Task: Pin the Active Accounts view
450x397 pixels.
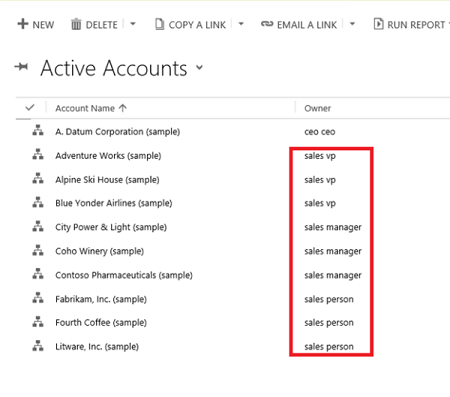Action: (x=21, y=67)
